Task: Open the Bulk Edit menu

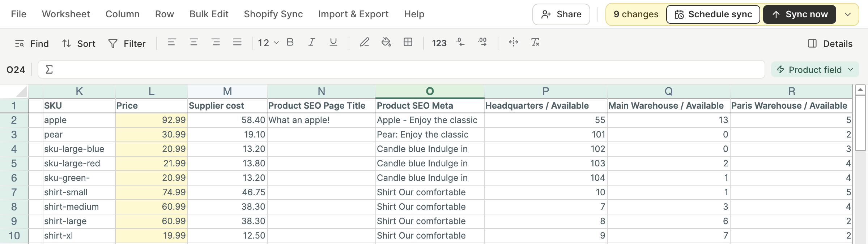Action: pos(209,14)
